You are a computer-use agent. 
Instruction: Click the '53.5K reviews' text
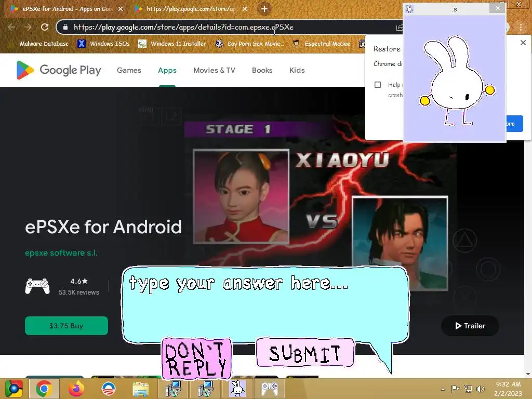click(79, 292)
